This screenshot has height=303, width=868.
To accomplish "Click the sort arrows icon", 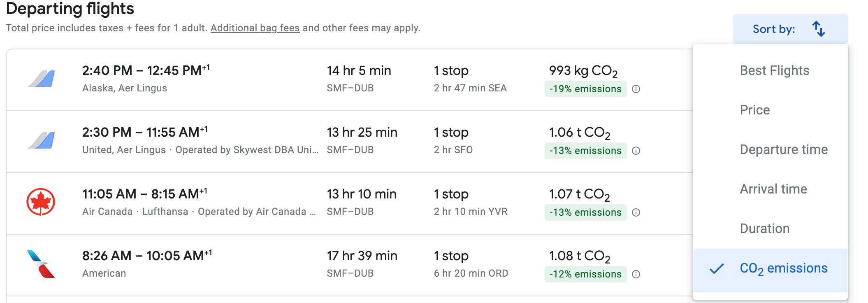I will (x=818, y=29).
